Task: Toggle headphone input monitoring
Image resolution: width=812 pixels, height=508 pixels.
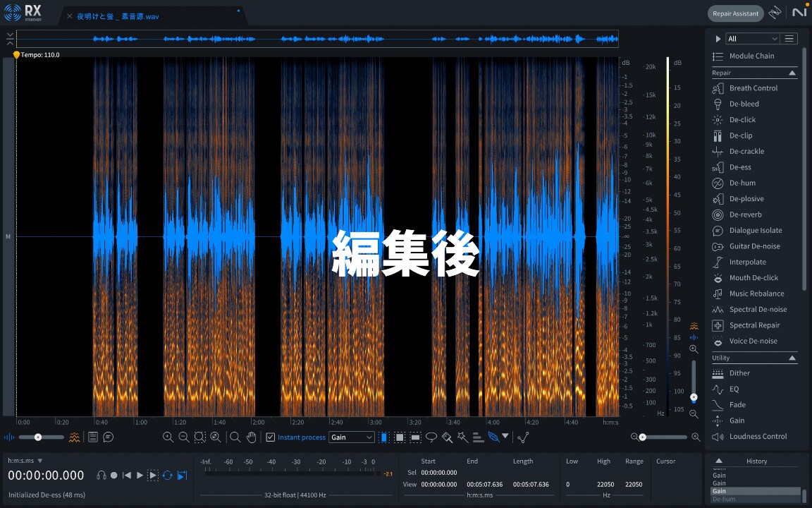Action: click(x=101, y=476)
